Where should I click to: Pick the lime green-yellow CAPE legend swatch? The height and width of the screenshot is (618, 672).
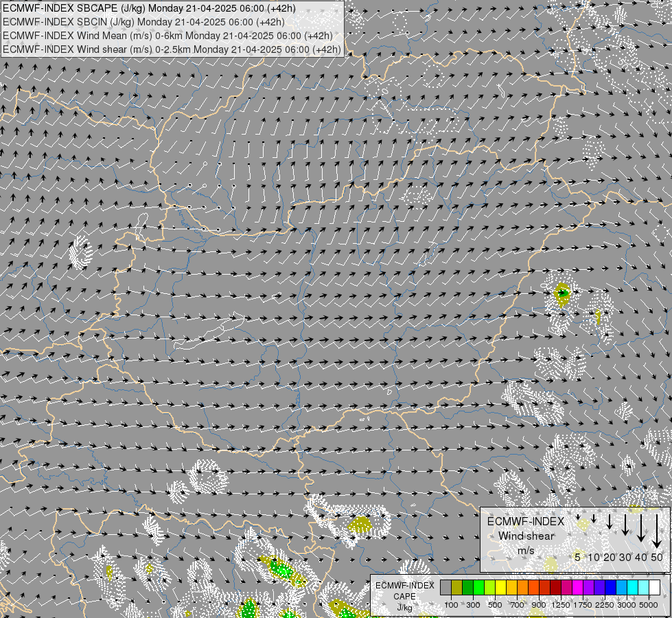(490, 588)
